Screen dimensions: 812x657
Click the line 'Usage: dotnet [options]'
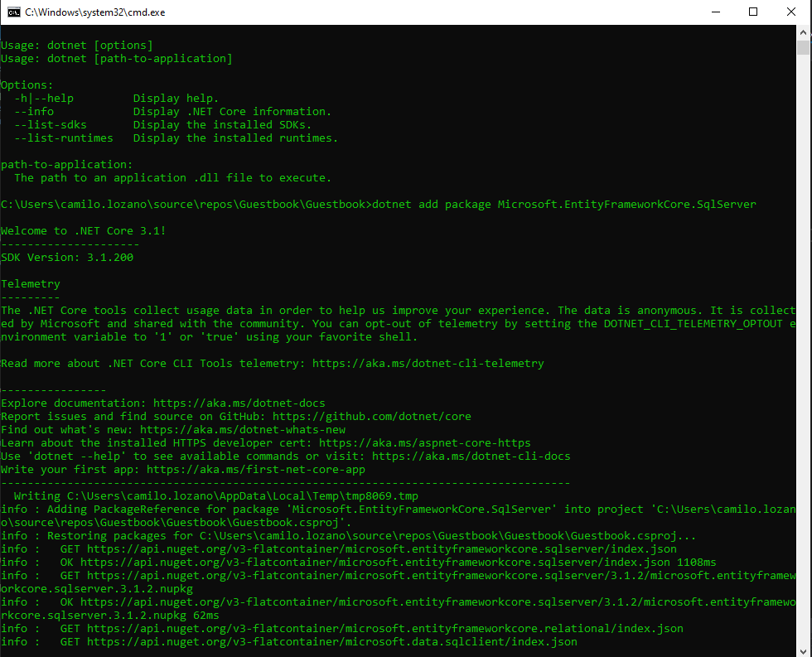click(x=77, y=46)
